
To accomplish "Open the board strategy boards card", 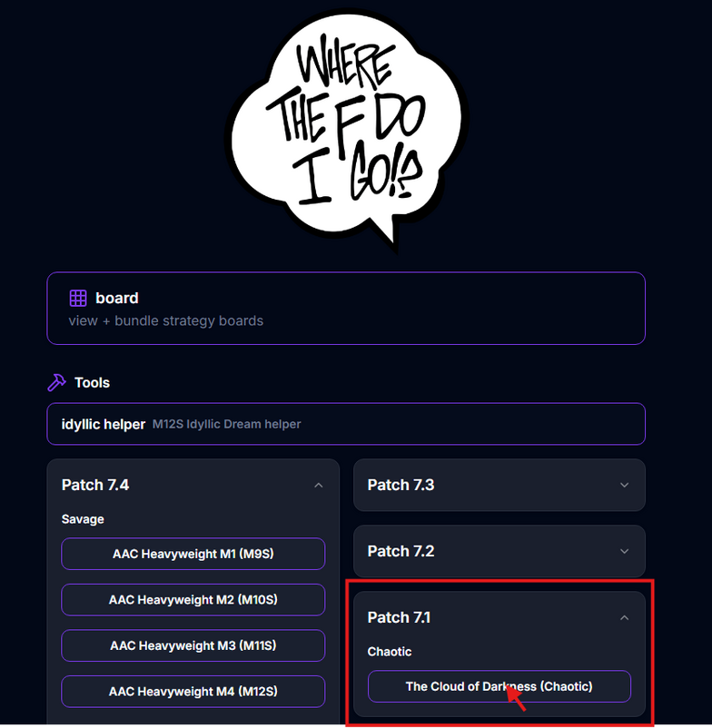I will click(346, 309).
